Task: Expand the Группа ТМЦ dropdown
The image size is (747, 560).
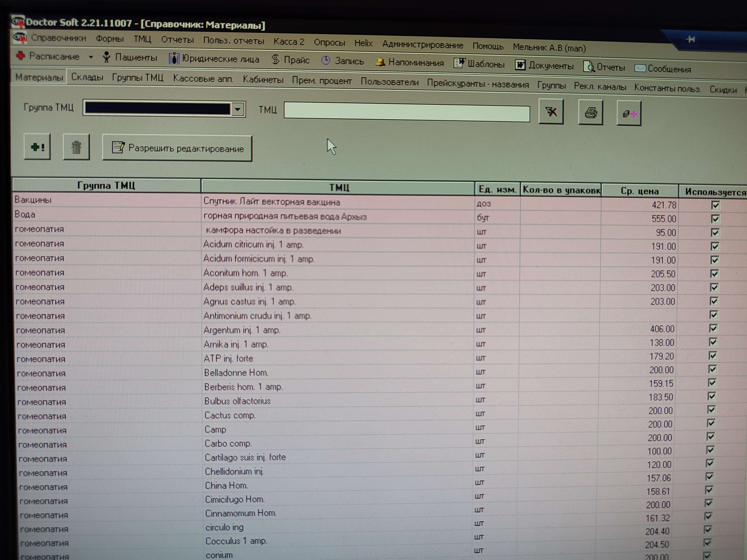Action: (238, 109)
